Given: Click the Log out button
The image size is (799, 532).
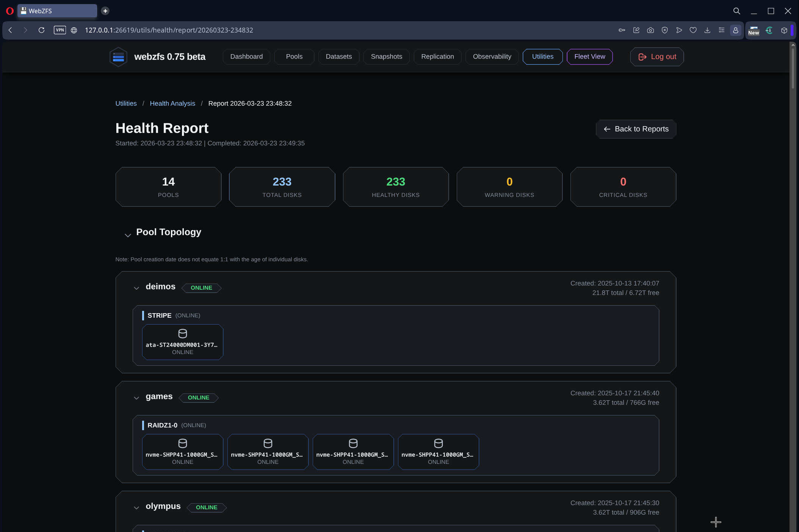Looking at the screenshot, I should (657, 57).
